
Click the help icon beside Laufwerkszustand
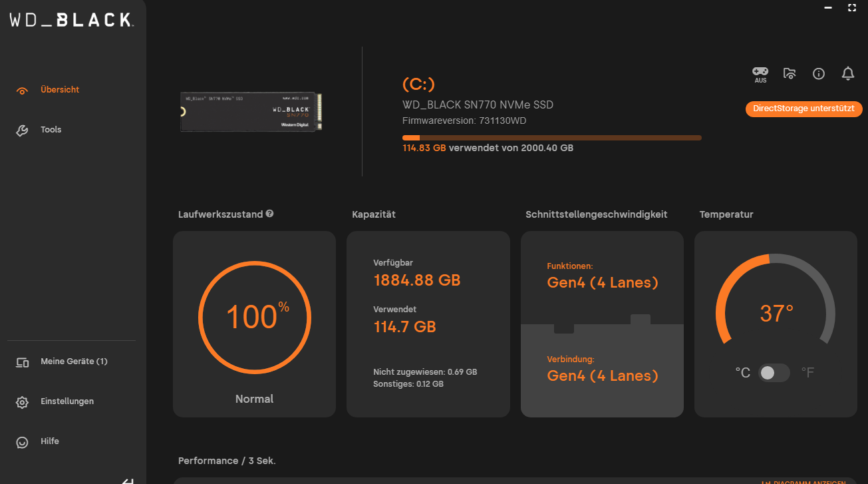click(269, 214)
